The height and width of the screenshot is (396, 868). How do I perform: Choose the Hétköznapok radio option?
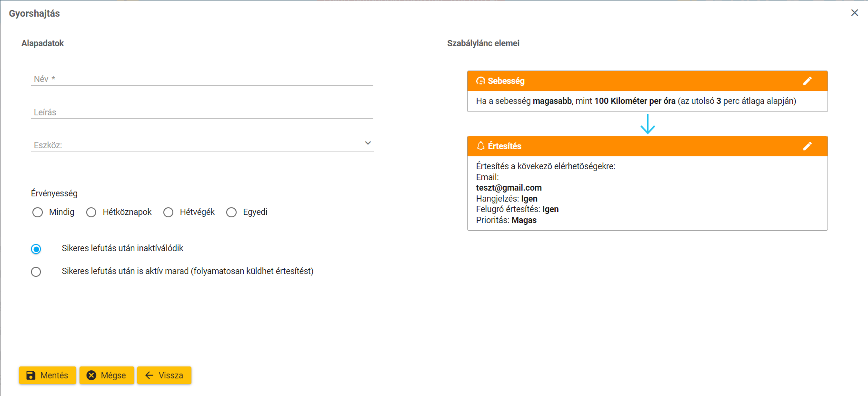[91, 213]
